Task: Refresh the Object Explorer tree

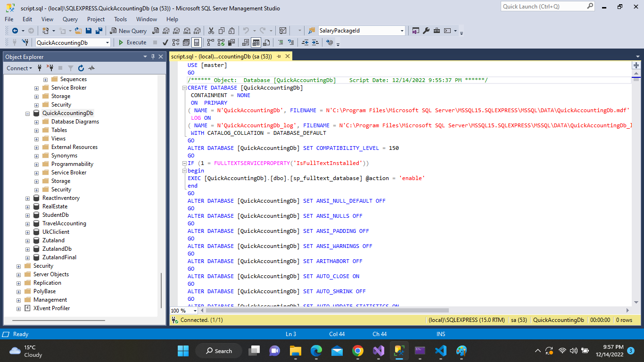Action: click(x=81, y=68)
